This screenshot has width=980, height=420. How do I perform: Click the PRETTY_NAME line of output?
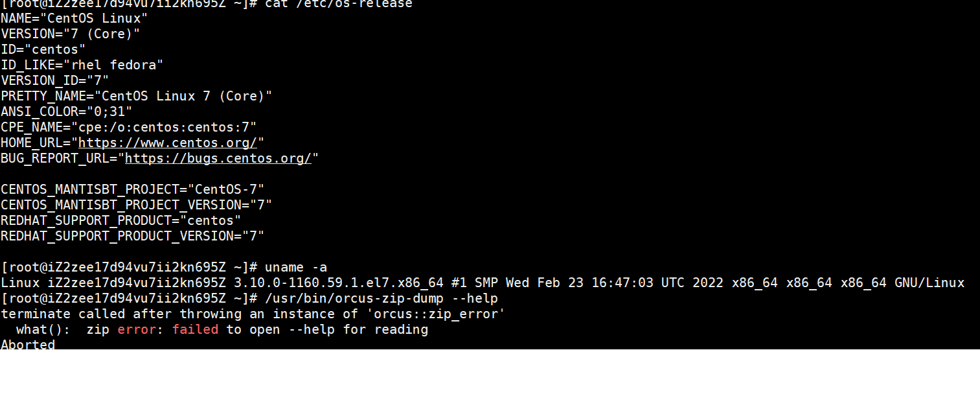137,96
